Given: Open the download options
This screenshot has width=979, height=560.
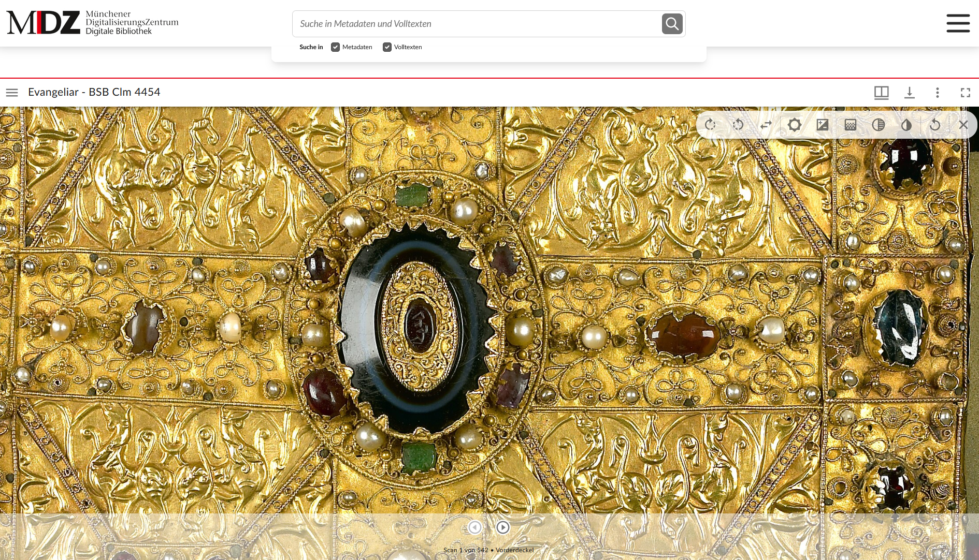Looking at the screenshot, I should (909, 93).
